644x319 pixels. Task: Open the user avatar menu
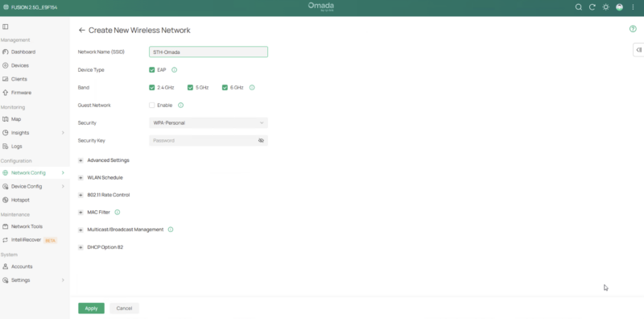coord(619,7)
